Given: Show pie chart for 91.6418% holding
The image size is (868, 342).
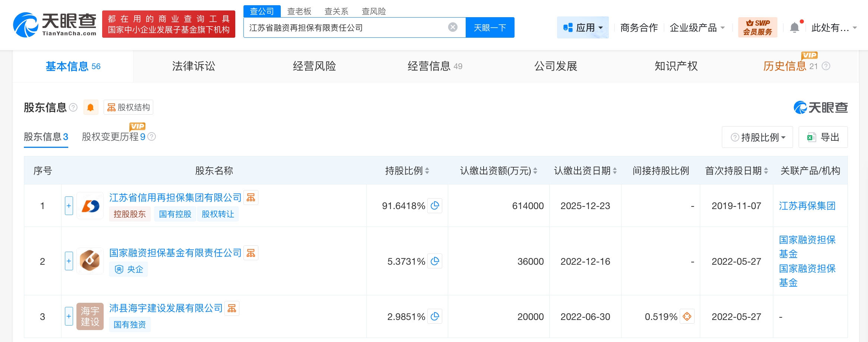Looking at the screenshot, I should click(435, 206).
